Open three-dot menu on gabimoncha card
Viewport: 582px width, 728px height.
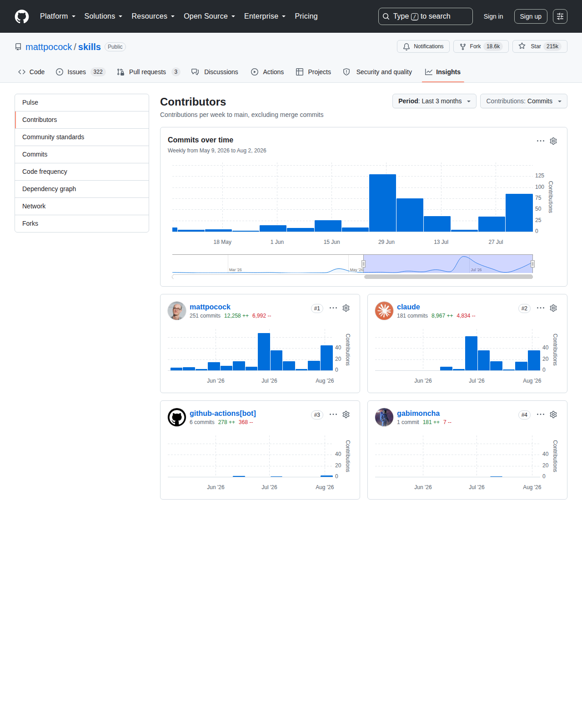pyautogui.click(x=541, y=415)
